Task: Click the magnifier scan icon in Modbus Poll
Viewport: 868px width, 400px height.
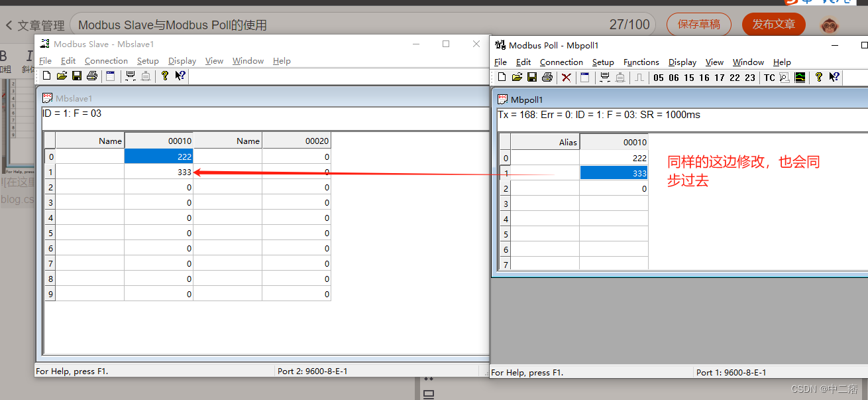Action: (x=785, y=78)
